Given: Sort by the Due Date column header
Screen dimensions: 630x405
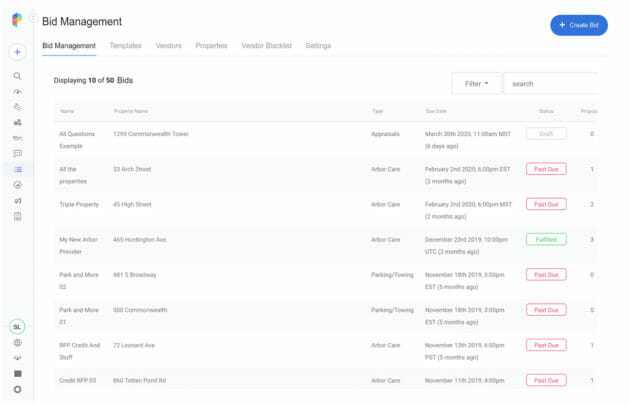Looking at the screenshot, I should click(x=436, y=111).
